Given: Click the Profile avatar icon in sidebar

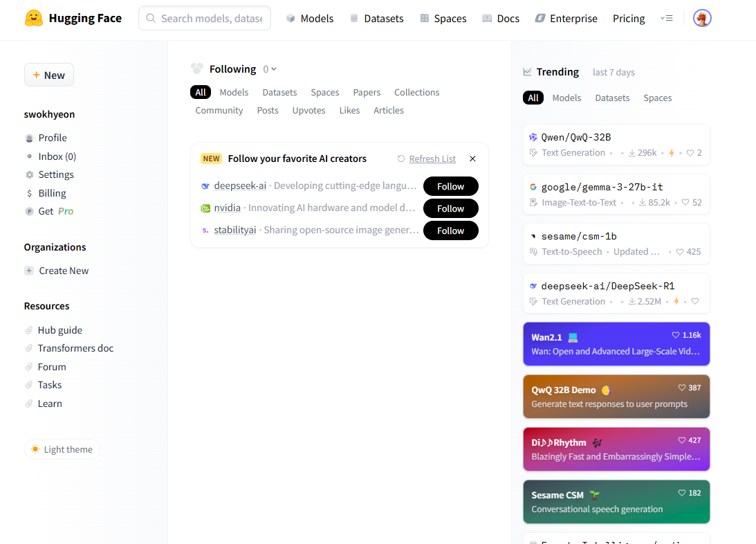Looking at the screenshot, I should (x=30, y=138).
